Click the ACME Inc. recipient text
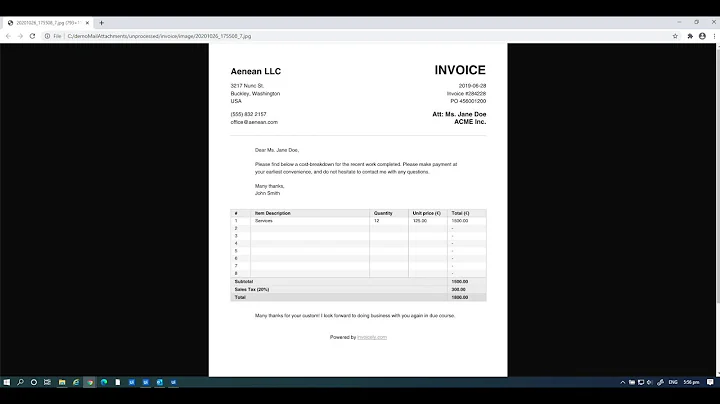Image resolution: width=720 pixels, height=404 pixels. 470,122
